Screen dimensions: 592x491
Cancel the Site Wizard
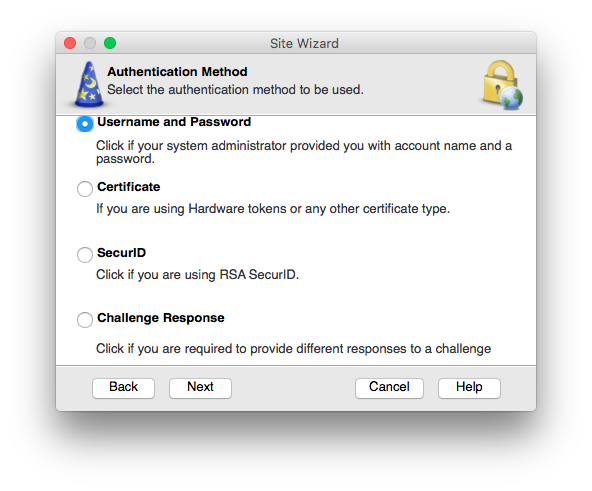389,388
